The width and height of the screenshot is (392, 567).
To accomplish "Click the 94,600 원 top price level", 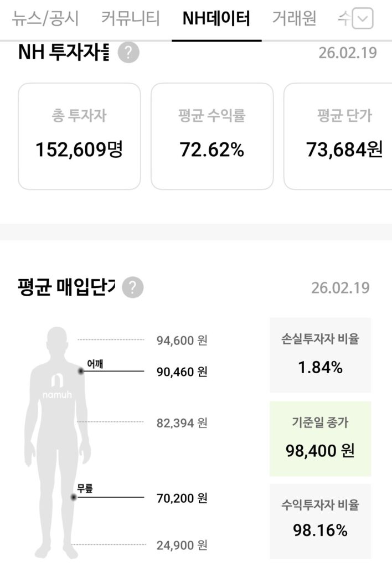I will 182,340.
